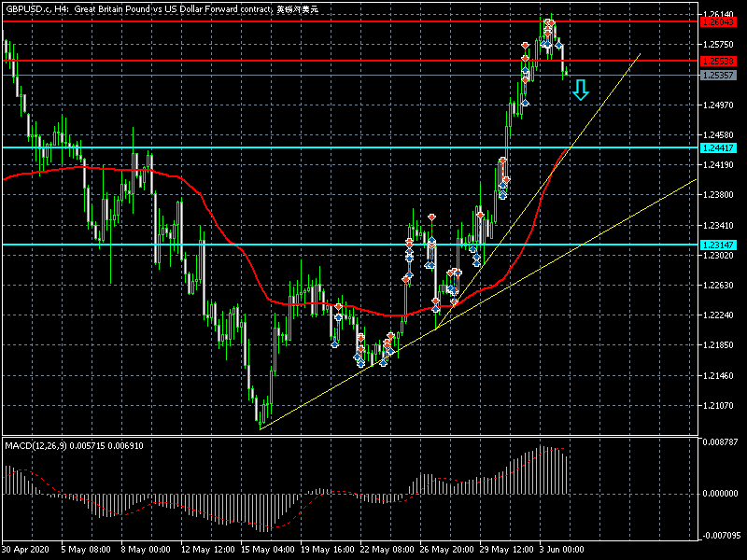Click the 1.22240 price axis label
747x560 pixels.
[718, 315]
